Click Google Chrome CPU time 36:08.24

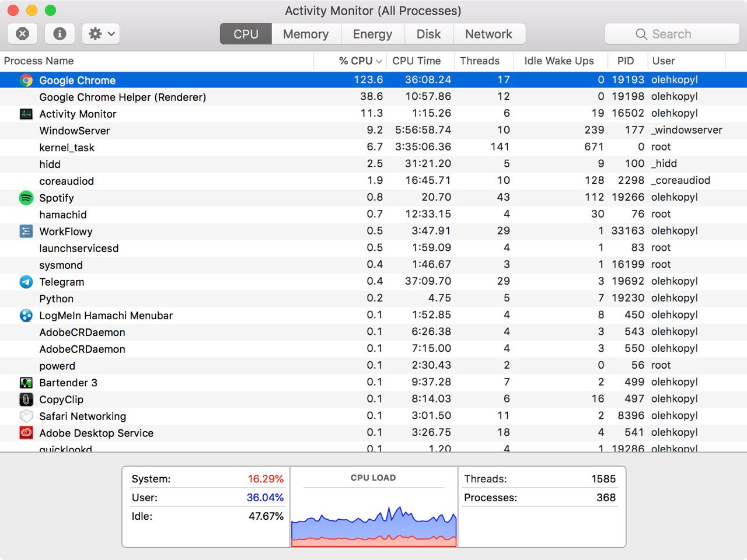(428, 80)
